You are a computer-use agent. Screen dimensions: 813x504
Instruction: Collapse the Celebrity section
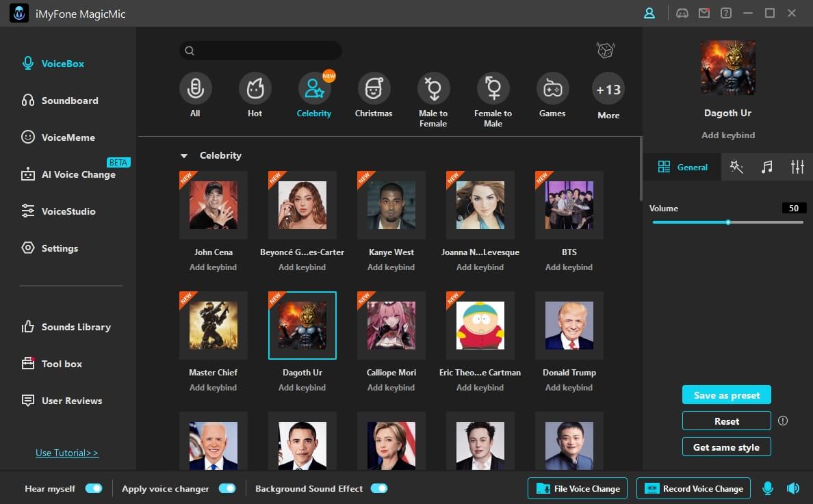tap(183, 155)
